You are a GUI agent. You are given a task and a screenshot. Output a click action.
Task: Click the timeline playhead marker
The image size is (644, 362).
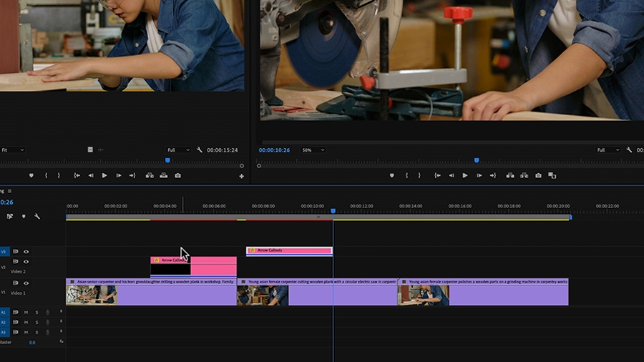tap(333, 211)
